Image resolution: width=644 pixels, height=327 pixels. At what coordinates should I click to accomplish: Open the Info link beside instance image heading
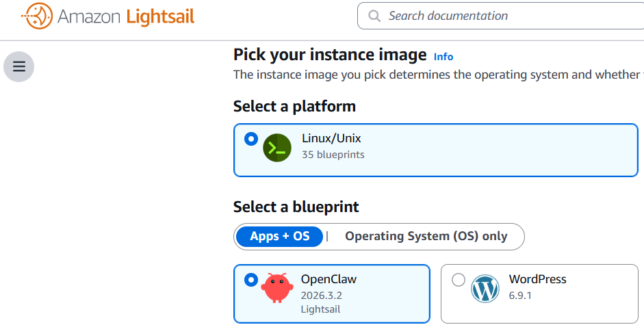pos(443,57)
